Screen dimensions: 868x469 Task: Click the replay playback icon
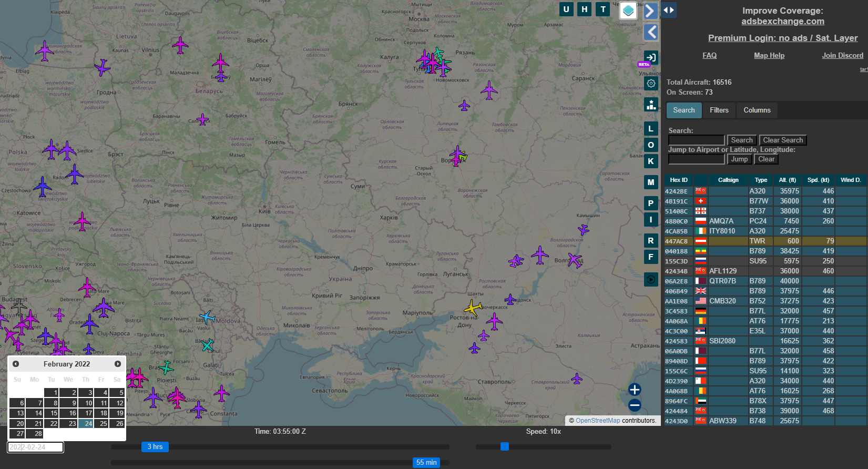651,280
